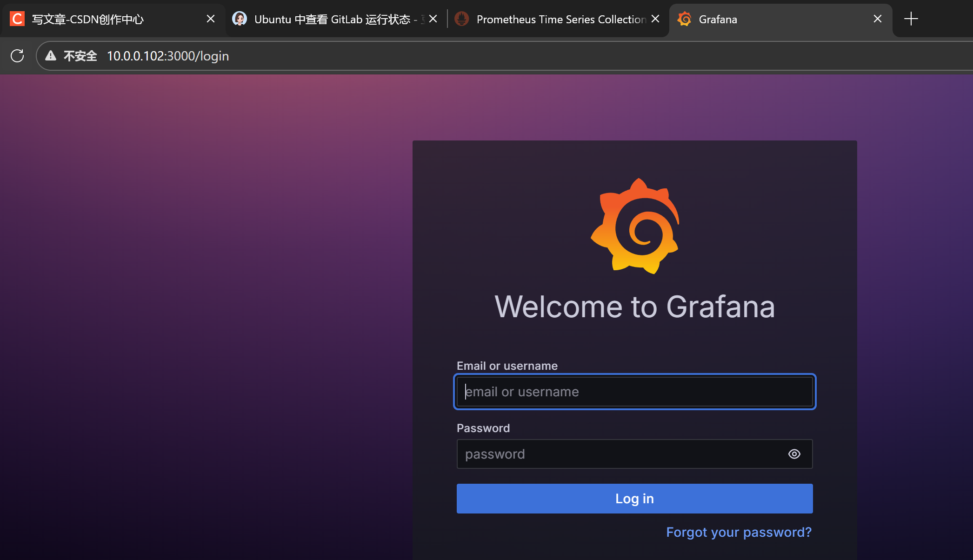Switch to Ubuntu 中查看 GitLab 运行状态 tab

pos(333,19)
